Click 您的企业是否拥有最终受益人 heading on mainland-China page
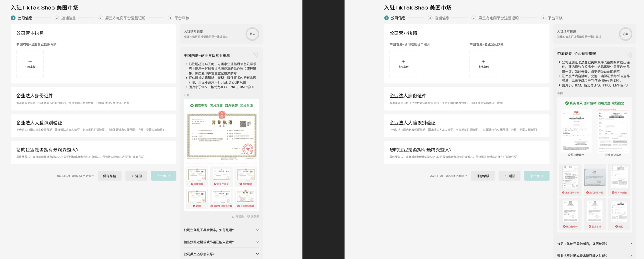Screen dimensions: 644x259 pos(47,150)
